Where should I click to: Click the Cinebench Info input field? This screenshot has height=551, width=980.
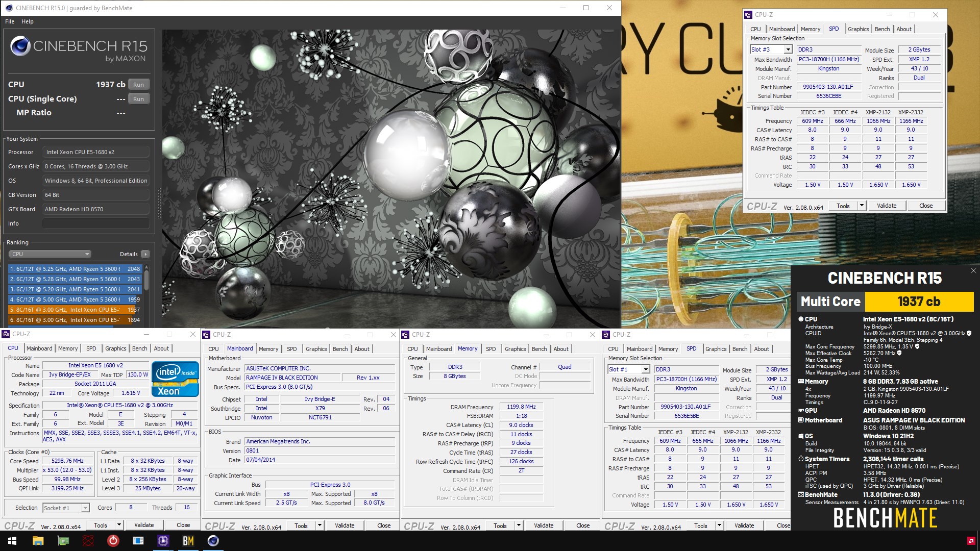(96, 223)
